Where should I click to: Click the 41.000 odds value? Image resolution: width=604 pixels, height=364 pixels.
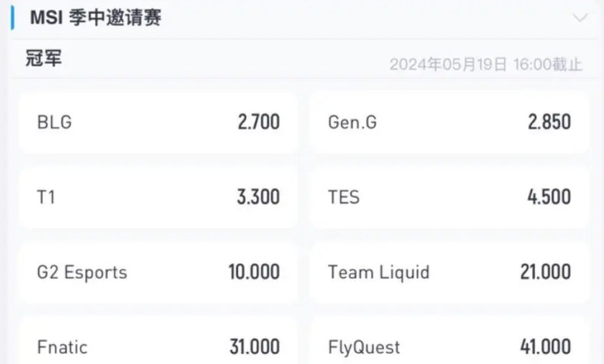pyautogui.click(x=545, y=346)
